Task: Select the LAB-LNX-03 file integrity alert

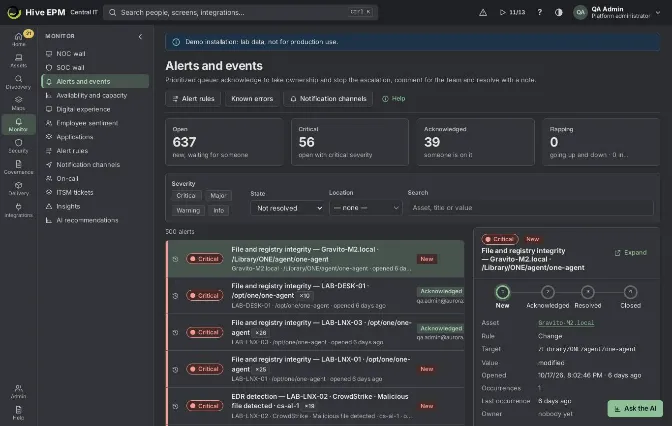Action: 315,332
